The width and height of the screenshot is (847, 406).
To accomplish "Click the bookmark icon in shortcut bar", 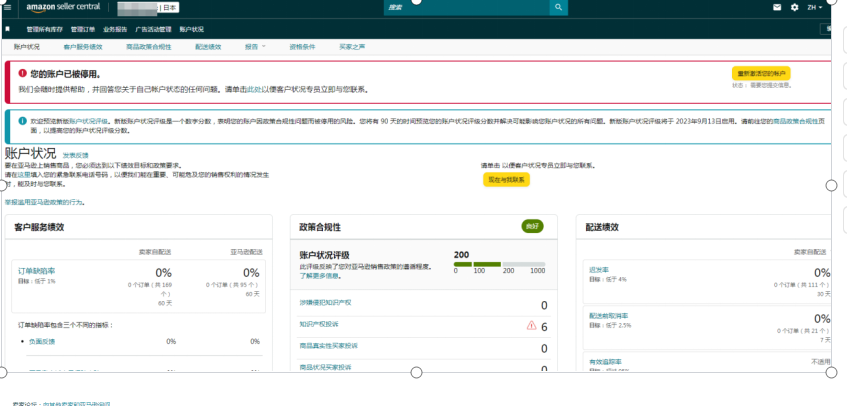I will (8, 29).
